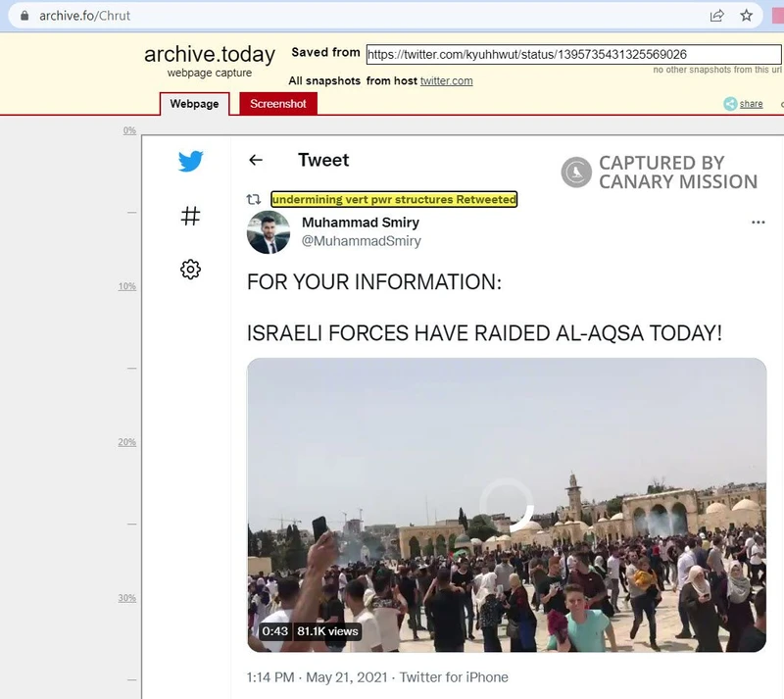Open the twitter.com host snapshots link
The width and height of the screenshot is (784, 699).
point(446,80)
